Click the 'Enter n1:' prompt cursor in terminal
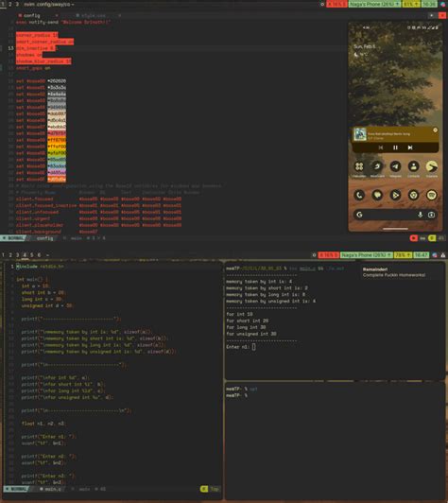Image resolution: width=448 pixels, height=503 pixels. pyautogui.click(x=253, y=347)
